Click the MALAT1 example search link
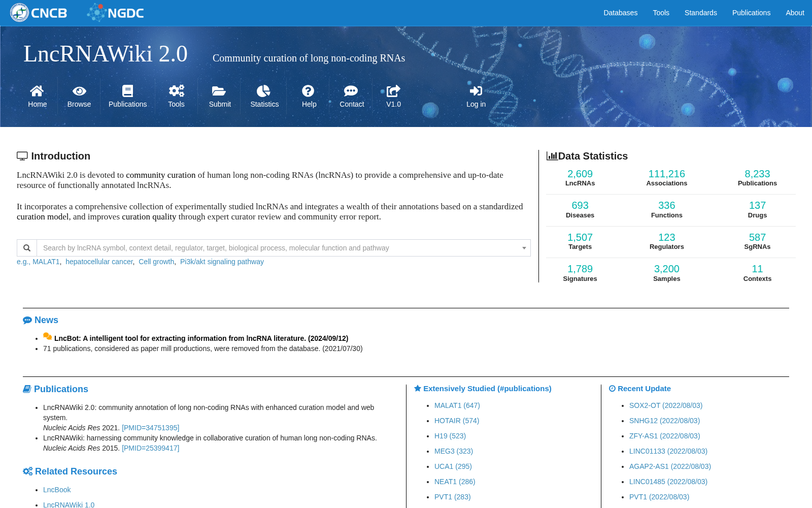This screenshot has height=508, width=812. tap(46, 262)
